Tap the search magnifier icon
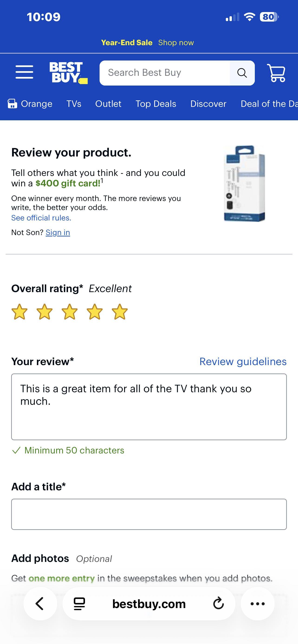This screenshot has width=298, height=644. pos(242,73)
